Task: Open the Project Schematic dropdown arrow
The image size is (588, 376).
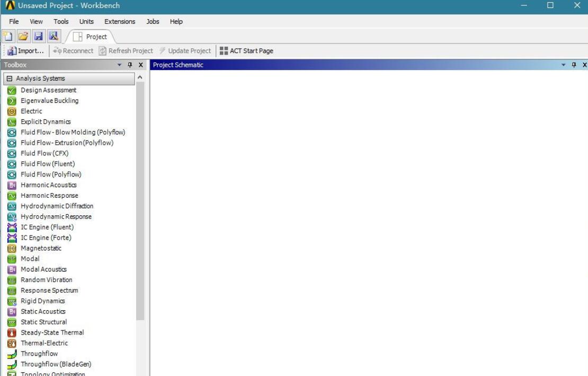Action: coord(563,65)
